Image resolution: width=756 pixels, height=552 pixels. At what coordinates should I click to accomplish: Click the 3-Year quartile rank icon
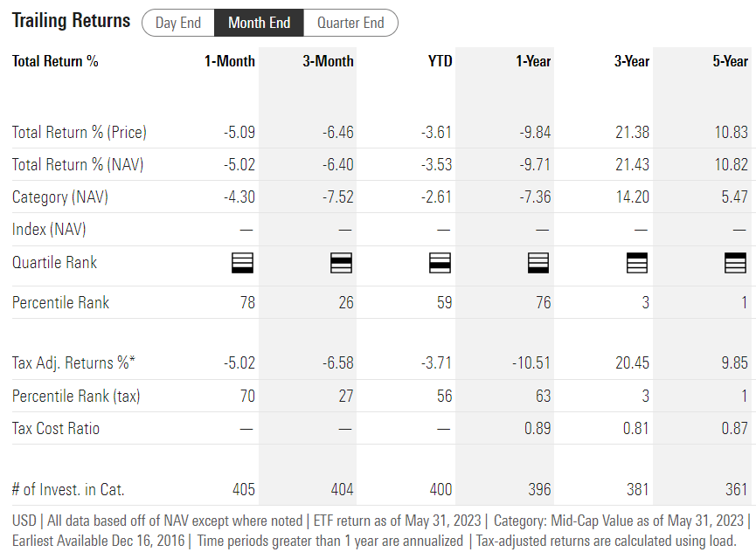[x=637, y=263]
